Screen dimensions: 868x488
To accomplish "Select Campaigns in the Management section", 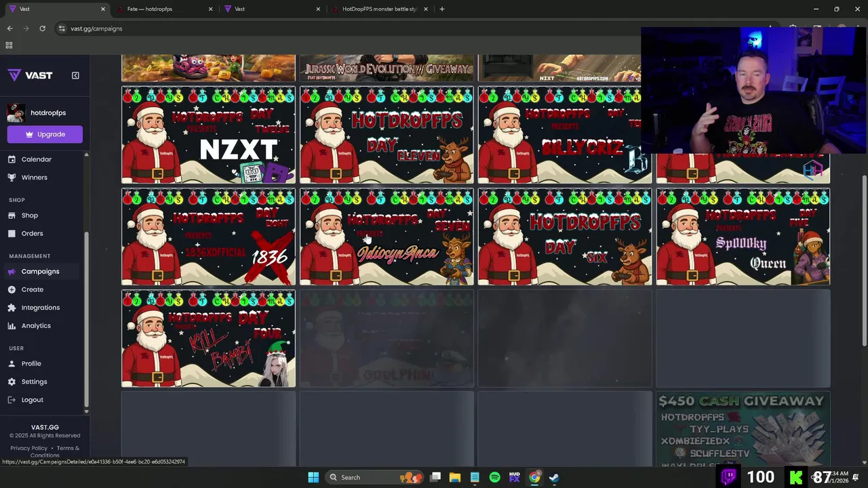I will [41, 271].
